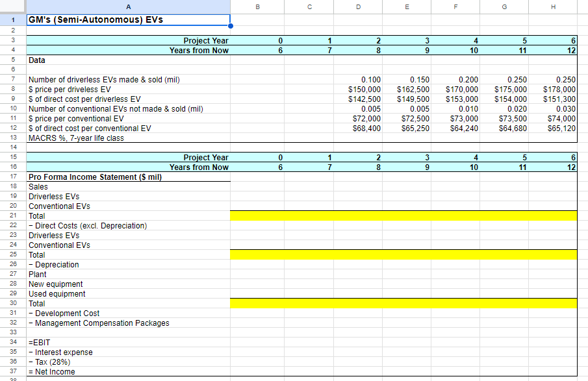Viewport: 588px width, 381px height.
Task: Select cell with value $154,000
Action: pos(504,99)
